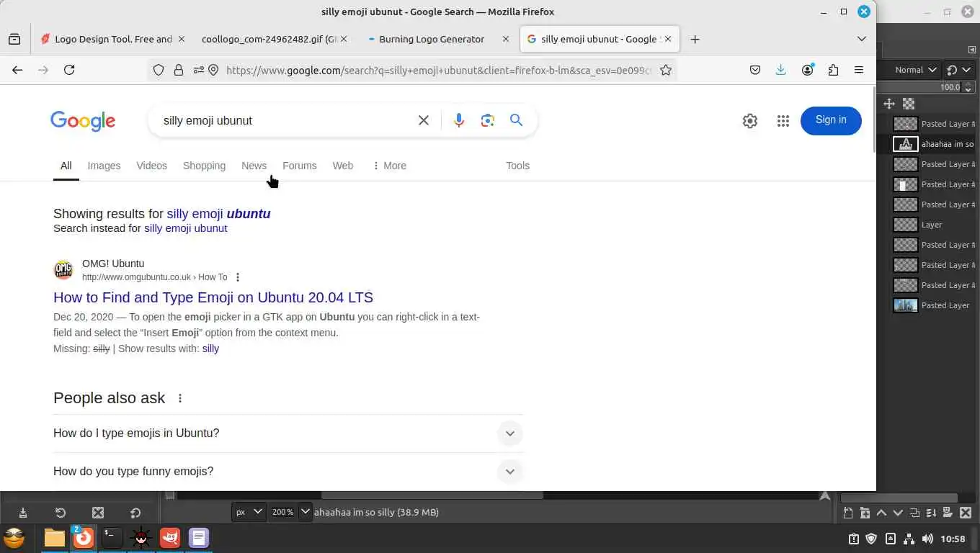The image size is (980, 553).
Task: Toggle GIMP lock position and size
Action: tap(889, 104)
